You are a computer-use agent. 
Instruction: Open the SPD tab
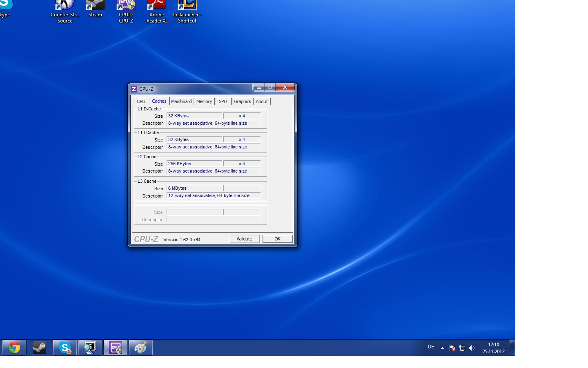pyautogui.click(x=223, y=101)
